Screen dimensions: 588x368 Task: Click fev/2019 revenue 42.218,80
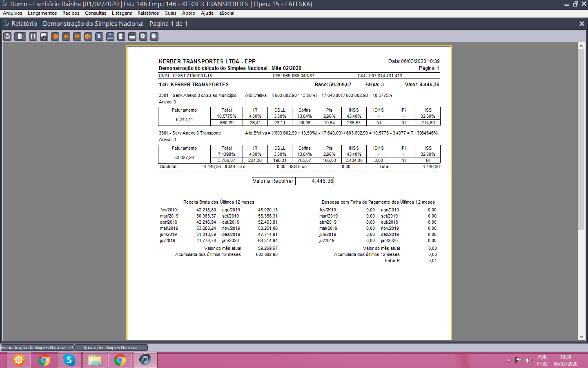(x=206, y=210)
